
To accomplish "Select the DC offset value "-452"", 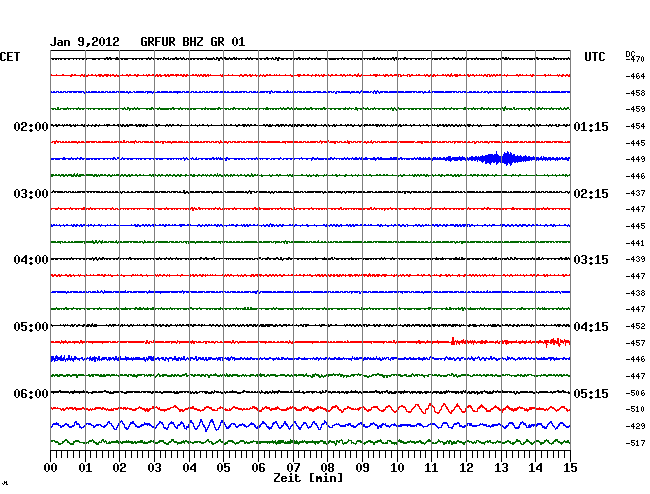I will coord(635,326).
